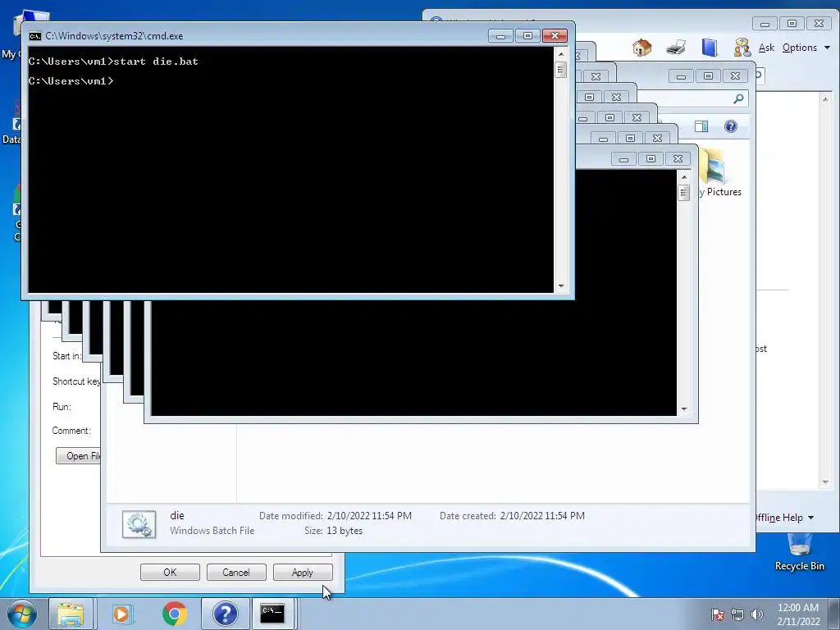Open Windows Explorer from the taskbar

(71, 614)
